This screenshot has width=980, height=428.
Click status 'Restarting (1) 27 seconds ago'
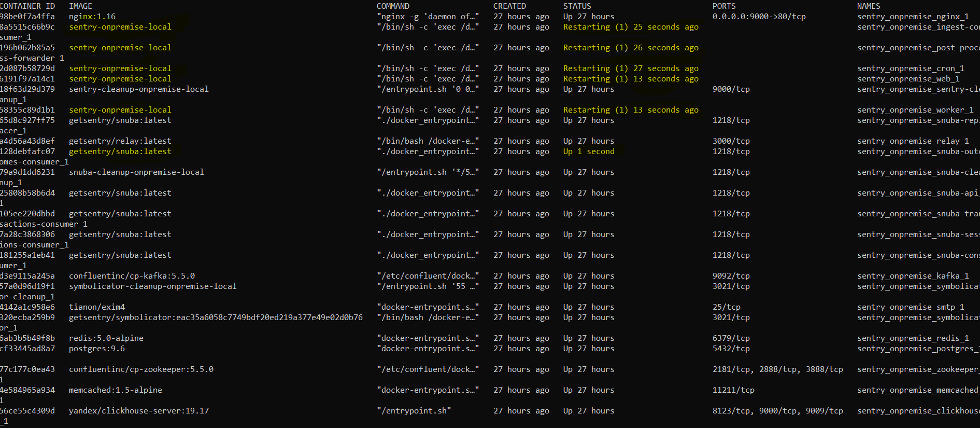coord(631,68)
